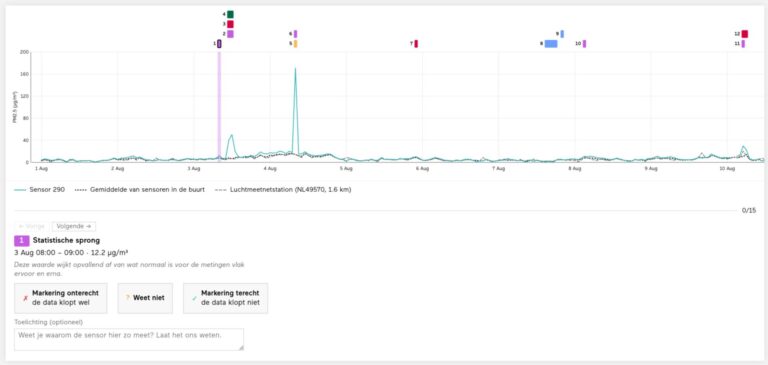Choose Markering terecht, de data klopt niet
Image resolution: width=768 pixels, height=365 pixels.
[x=225, y=298]
